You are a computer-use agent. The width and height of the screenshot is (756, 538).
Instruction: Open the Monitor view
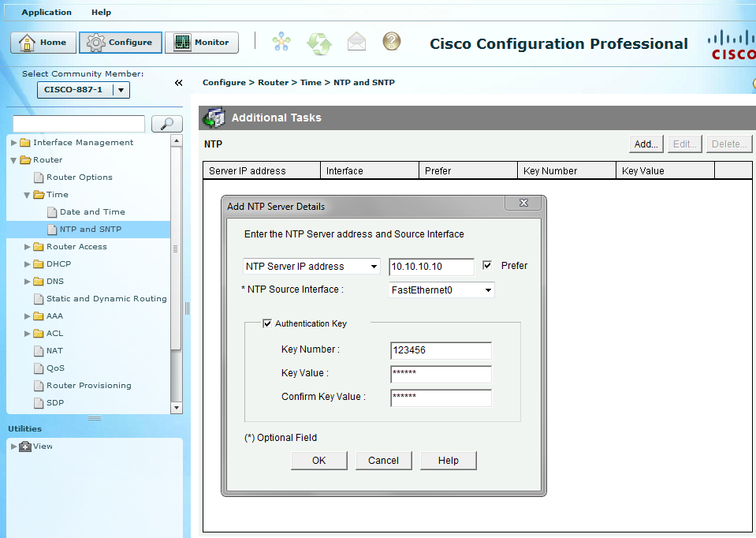(202, 43)
